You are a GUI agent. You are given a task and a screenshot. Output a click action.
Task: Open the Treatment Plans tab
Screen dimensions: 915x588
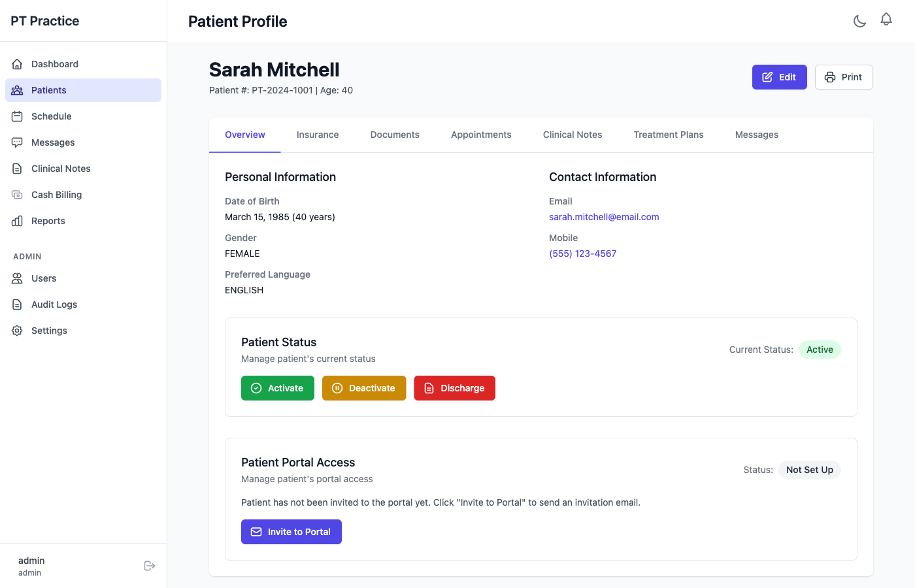[x=668, y=135]
